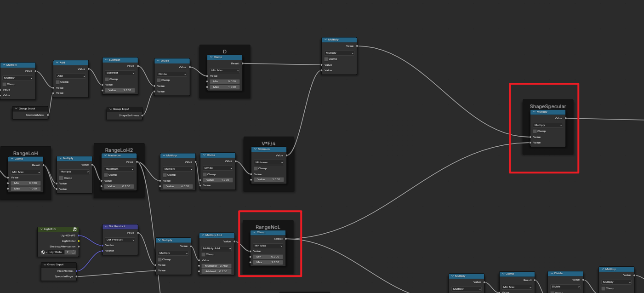
Task: Collapse the Dot Product node with its chevron
Action: click(x=105, y=227)
